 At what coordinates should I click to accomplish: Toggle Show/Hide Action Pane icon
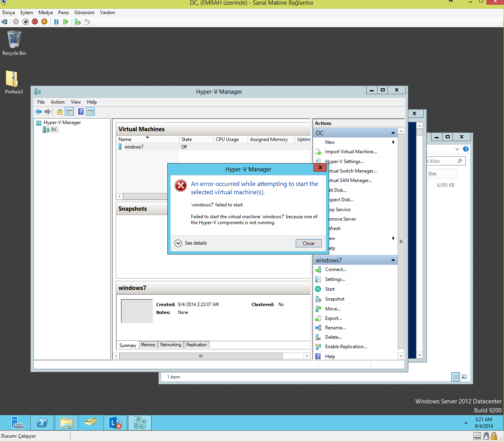(91, 112)
